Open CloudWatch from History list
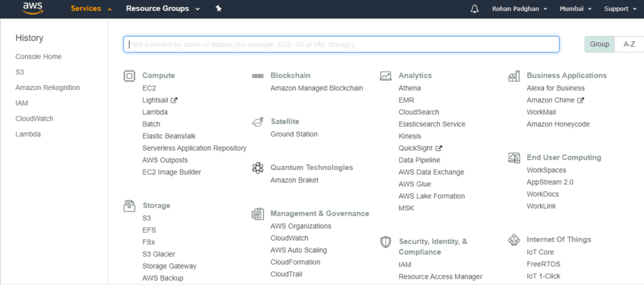 [x=35, y=119]
